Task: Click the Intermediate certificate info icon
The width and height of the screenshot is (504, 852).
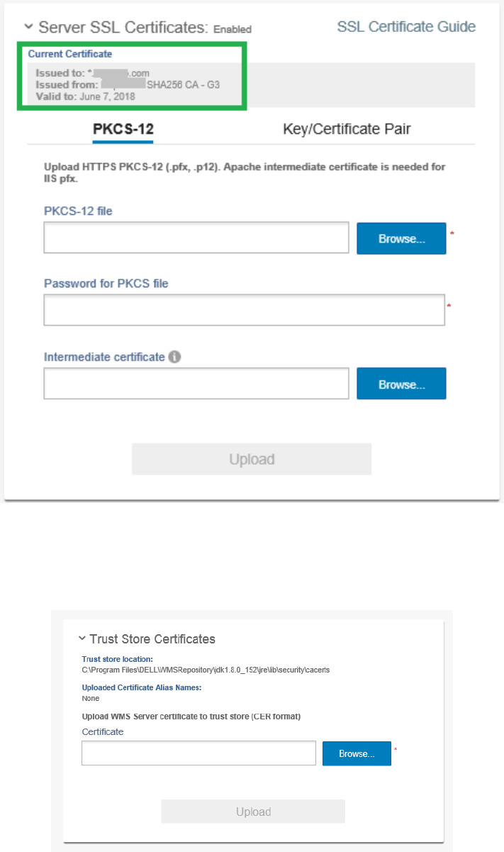Action: (175, 357)
